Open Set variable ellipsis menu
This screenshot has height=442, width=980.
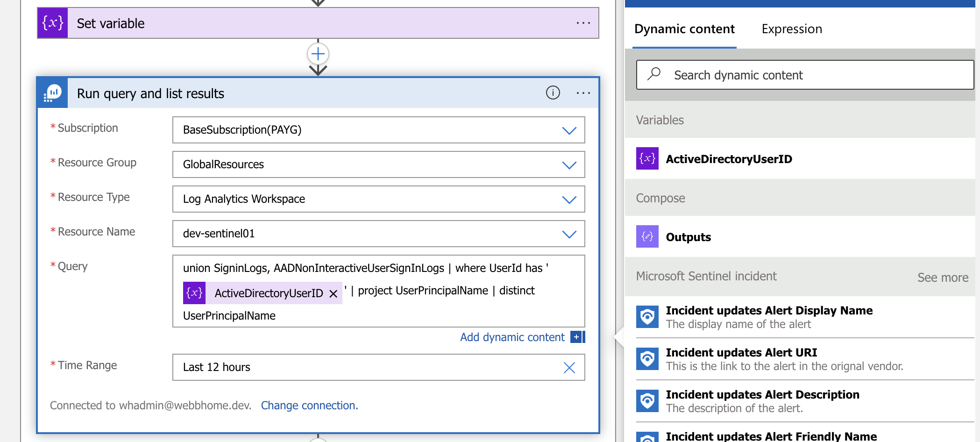pos(583,23)
